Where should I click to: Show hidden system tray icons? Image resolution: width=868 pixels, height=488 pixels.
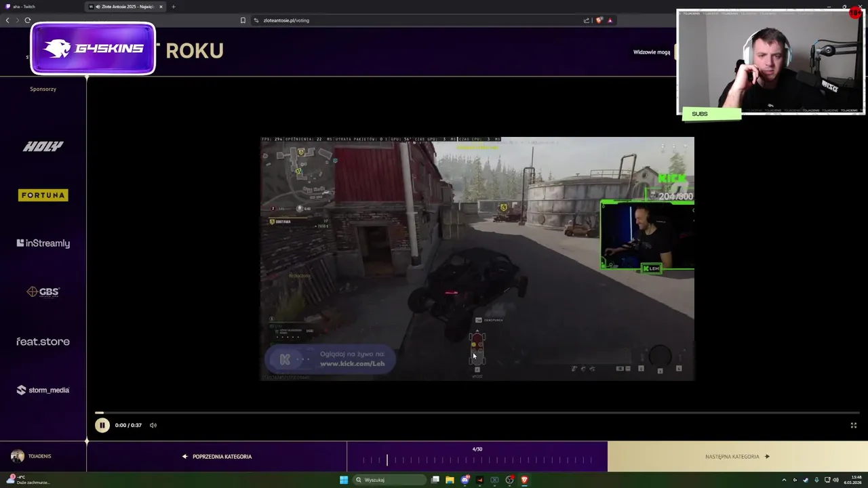pyautogui.click(x=784, y=480)
